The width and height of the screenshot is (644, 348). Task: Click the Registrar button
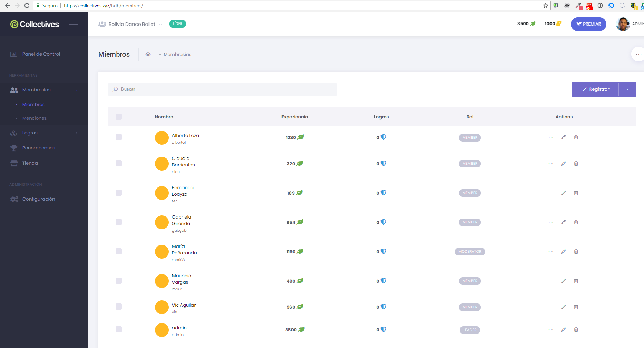coord(595,89)
